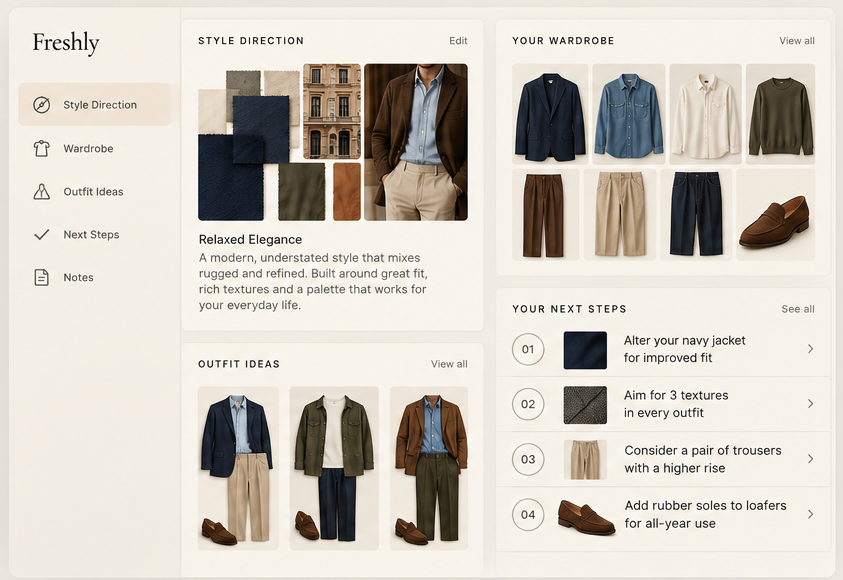Image resolution: width=843 pixels, height=580 pixels.
Task: Select the brown trousers wardrobe item
Action: [x=545, y=214]
